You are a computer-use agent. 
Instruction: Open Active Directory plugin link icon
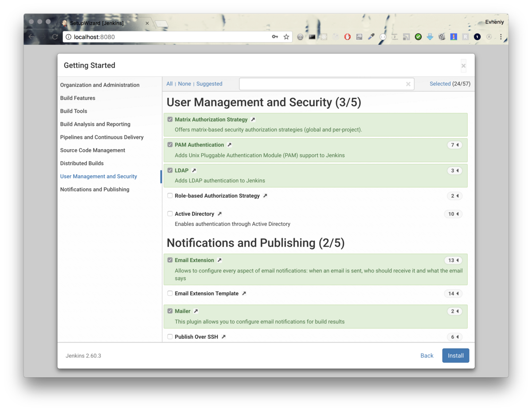pos(219,214)
